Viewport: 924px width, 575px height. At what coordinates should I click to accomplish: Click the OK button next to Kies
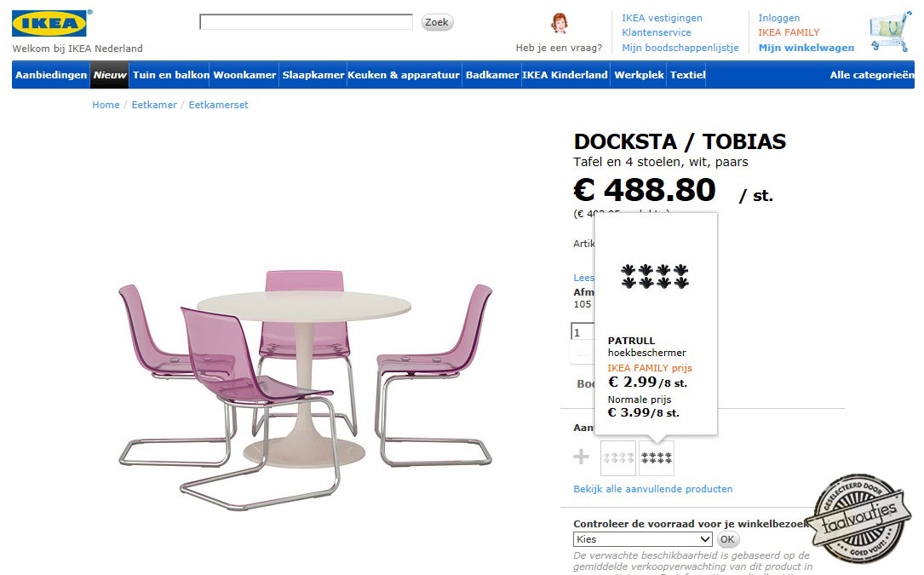(x=727, y=539)
